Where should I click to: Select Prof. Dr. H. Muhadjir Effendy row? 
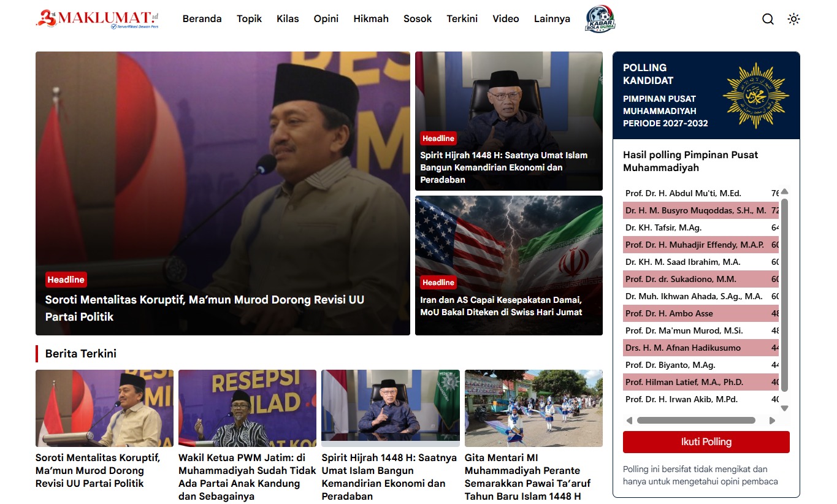pos(701,245)
